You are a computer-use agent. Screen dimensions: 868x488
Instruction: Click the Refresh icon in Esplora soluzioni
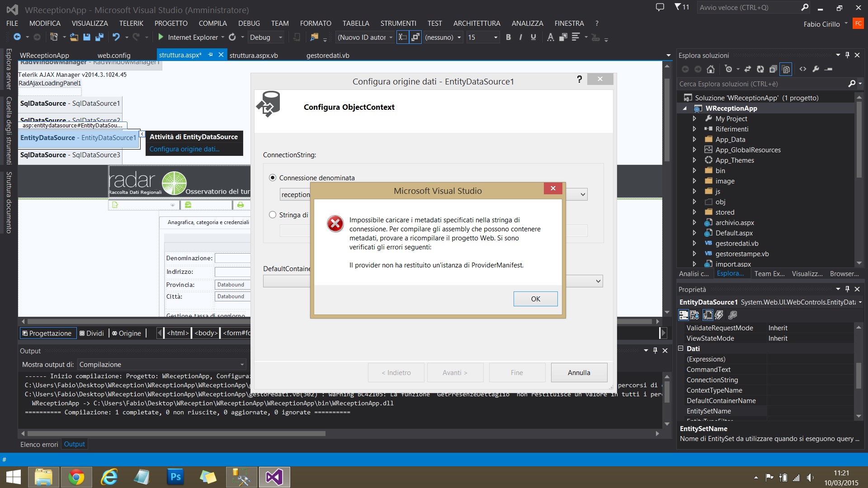pos(760,69)
